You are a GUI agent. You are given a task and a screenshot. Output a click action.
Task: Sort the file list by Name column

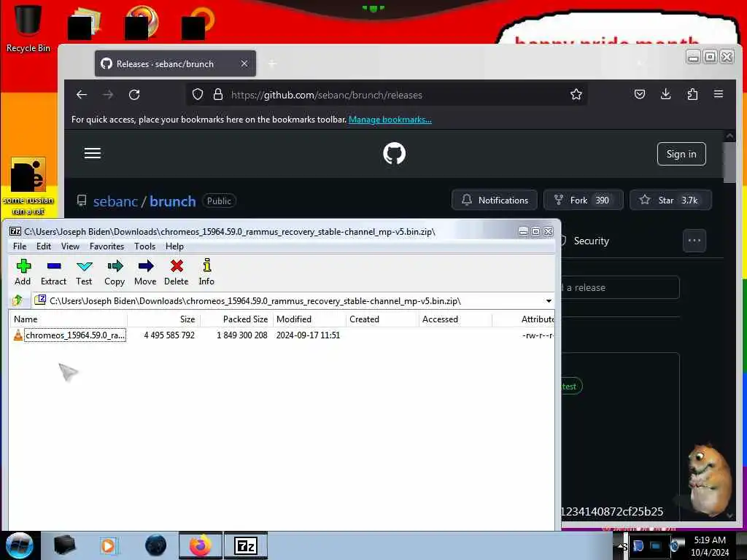click(68, 319)
